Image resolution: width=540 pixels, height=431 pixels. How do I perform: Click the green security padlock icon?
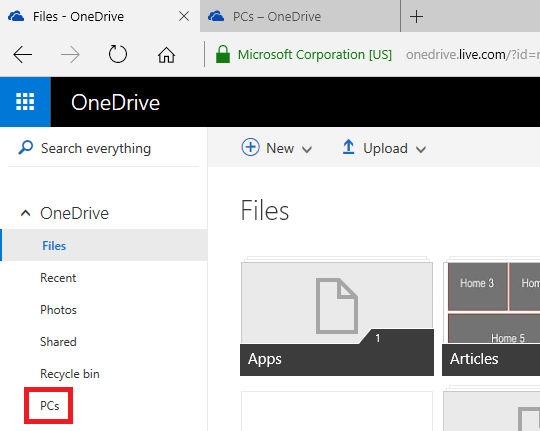coord(223,54)
